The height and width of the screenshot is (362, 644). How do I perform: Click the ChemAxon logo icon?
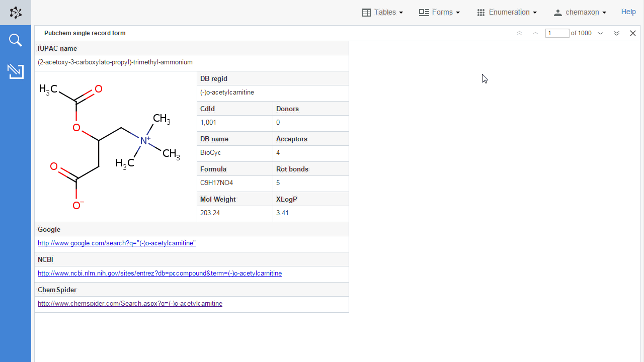(x=16, y=13)
